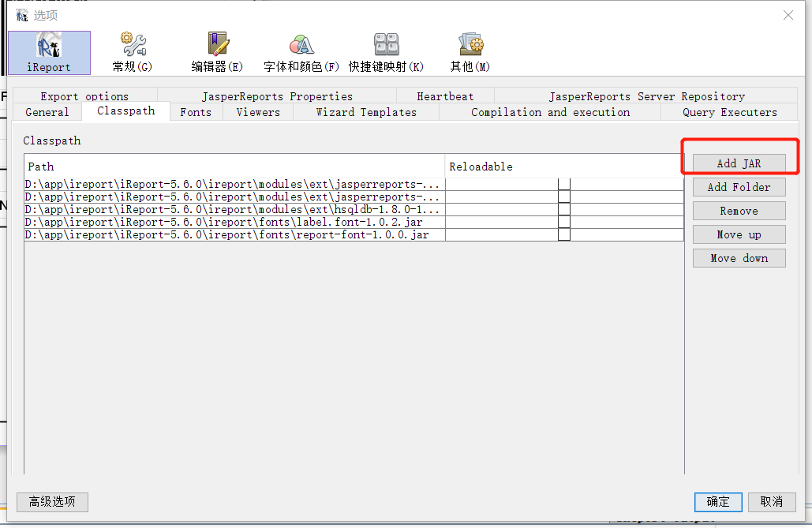Toggle Reloadable for the hsqldb-1.8.0 jar row
Viewport: 812px width, 528px height.
click(x=564, y=209)
